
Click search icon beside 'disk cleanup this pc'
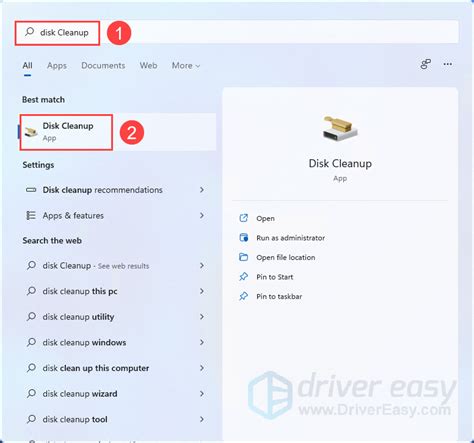31,291
